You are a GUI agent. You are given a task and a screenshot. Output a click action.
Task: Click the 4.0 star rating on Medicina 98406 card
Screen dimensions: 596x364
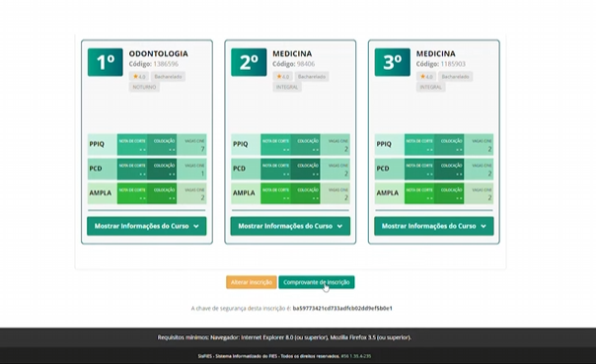point(282,76)
